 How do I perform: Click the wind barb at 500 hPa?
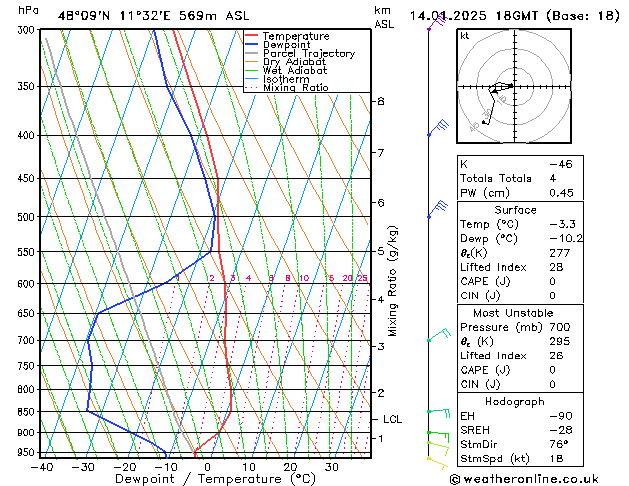pyautogui.click(x=438, y=211)
